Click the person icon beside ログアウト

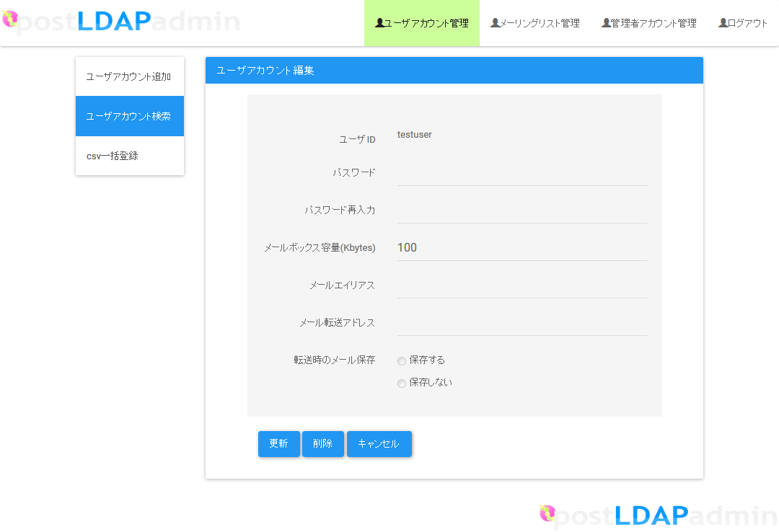(723, 23)
